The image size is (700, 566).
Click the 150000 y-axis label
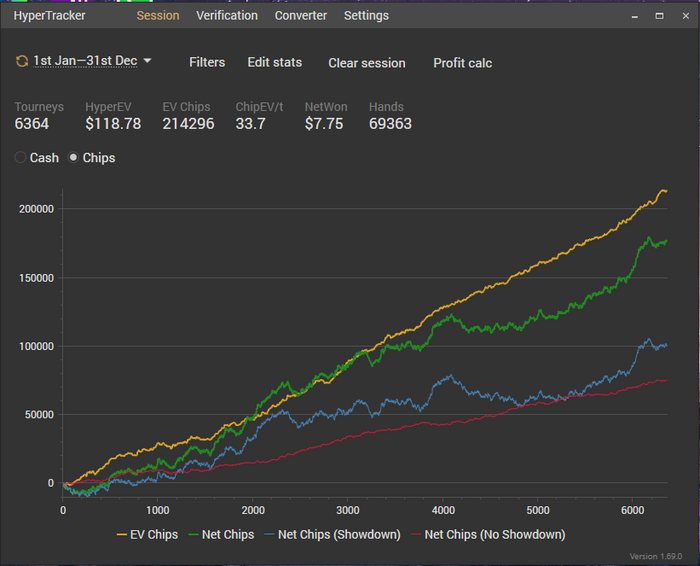(36, 278)
